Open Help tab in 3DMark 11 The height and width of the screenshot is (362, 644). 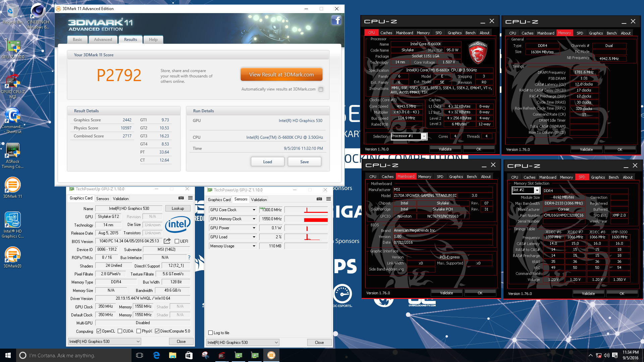153,40
